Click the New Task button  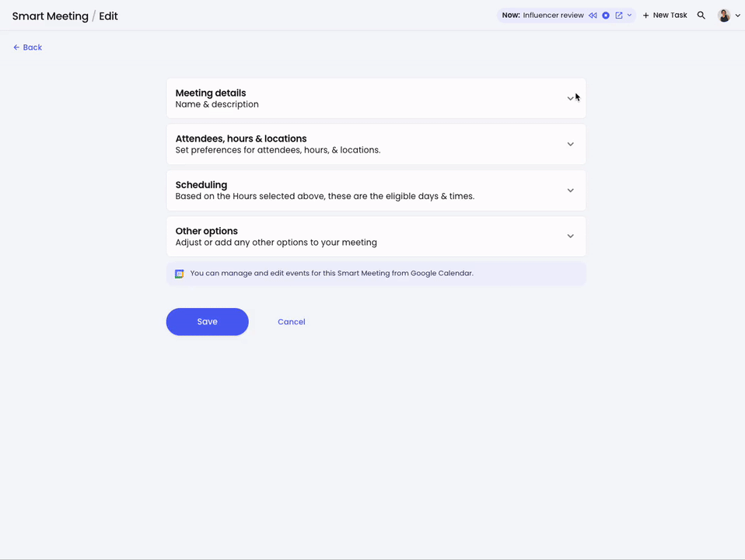tap(665, 16)
